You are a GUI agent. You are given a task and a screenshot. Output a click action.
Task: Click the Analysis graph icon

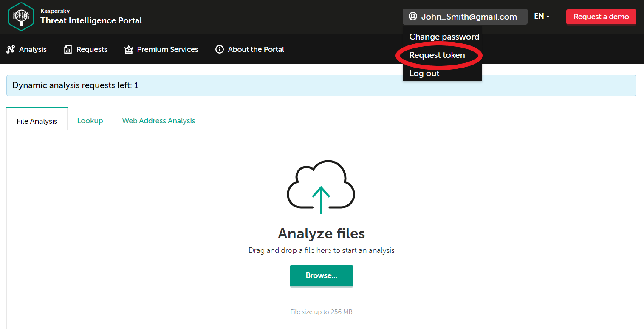pyautogui.click(x=11, y=50)
